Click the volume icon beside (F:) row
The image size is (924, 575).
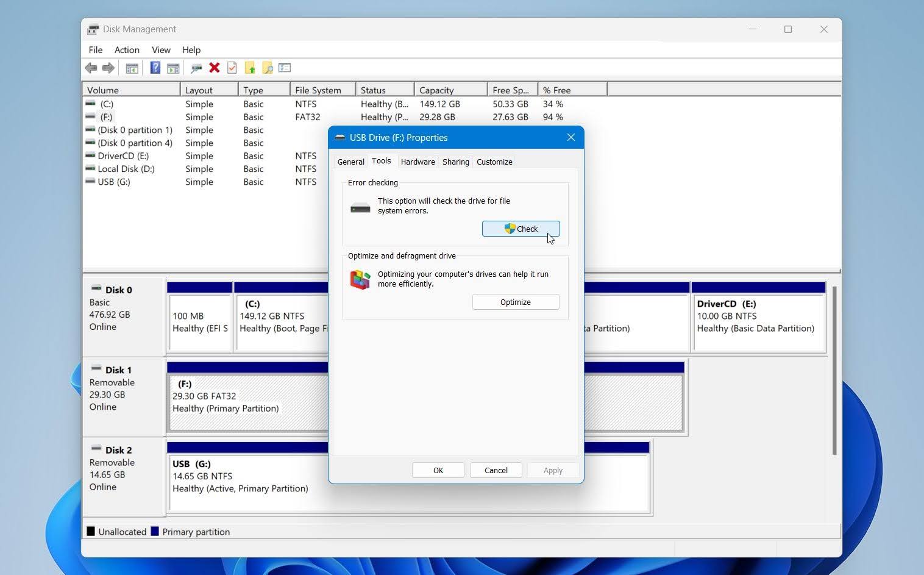90,116
